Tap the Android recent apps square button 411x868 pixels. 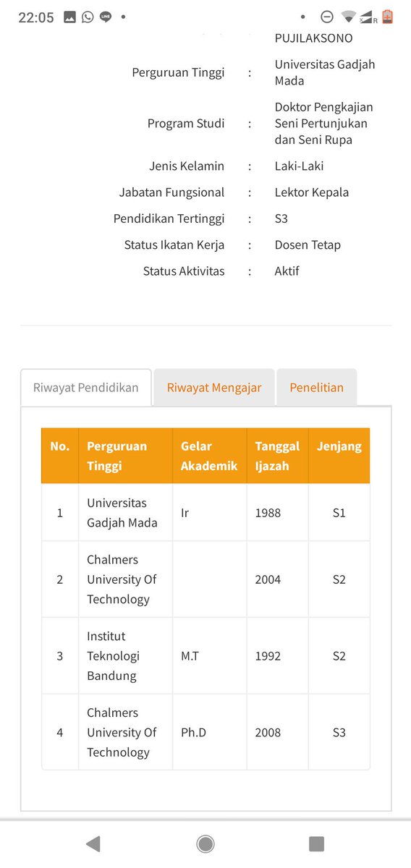click(x=316, y=843)
